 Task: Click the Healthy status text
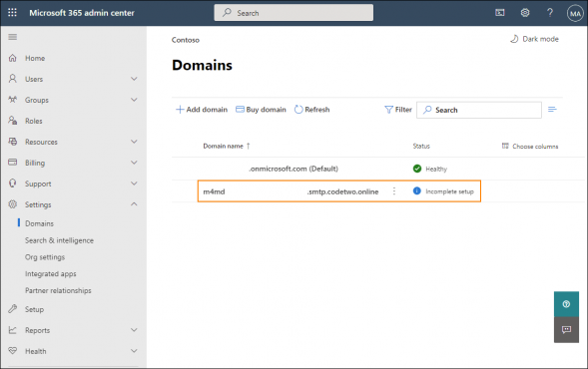click(x=436, y=169)
